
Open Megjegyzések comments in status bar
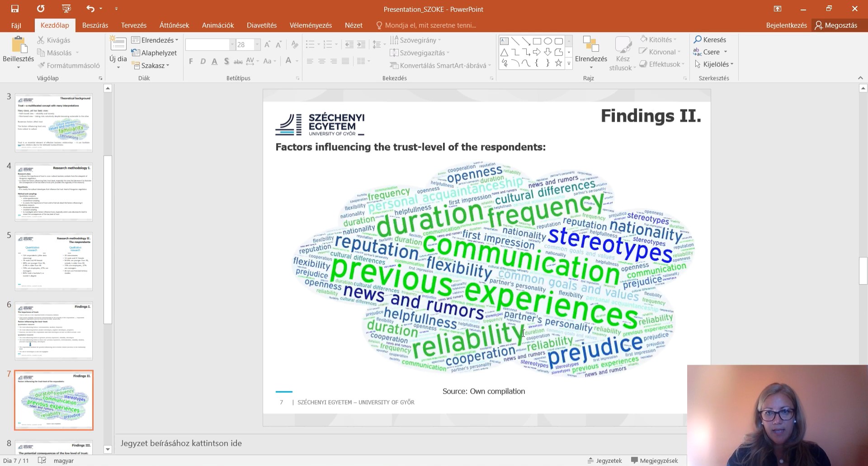[x=654, y=461]
